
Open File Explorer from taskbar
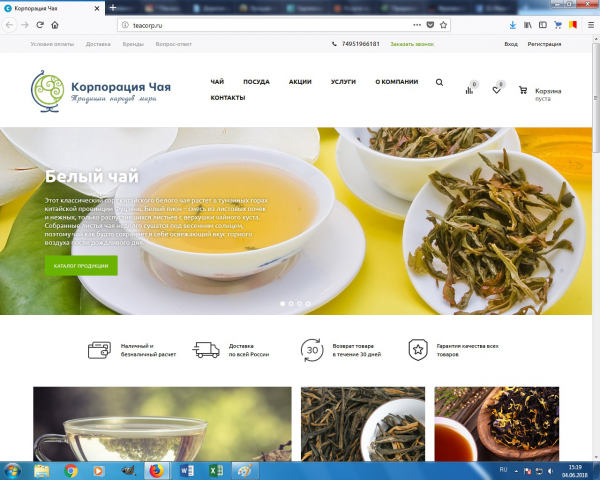(x=41, y=471)
